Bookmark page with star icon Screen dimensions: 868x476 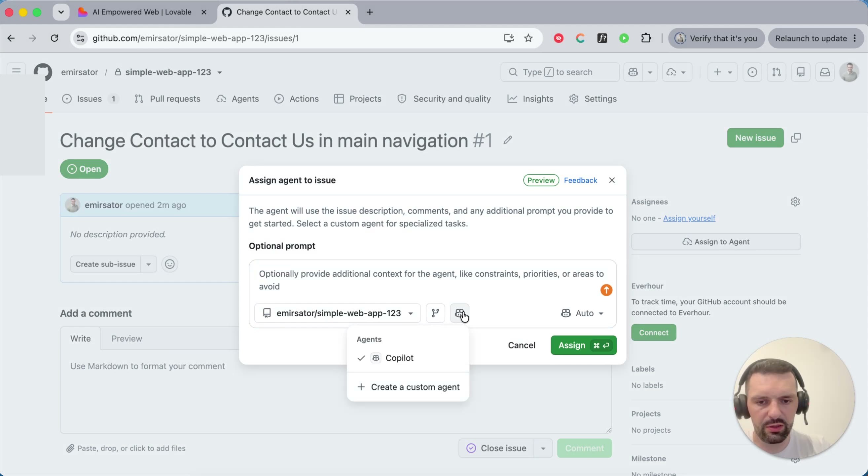[528, 38]
